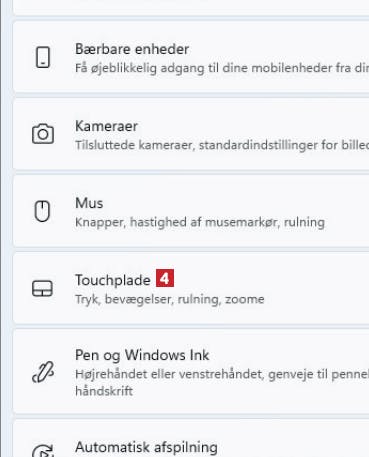Image resolution: width=369 pixels, height=457 pixels.
Task: Open the Bærbare enheder settings
Action: (191, 57)
